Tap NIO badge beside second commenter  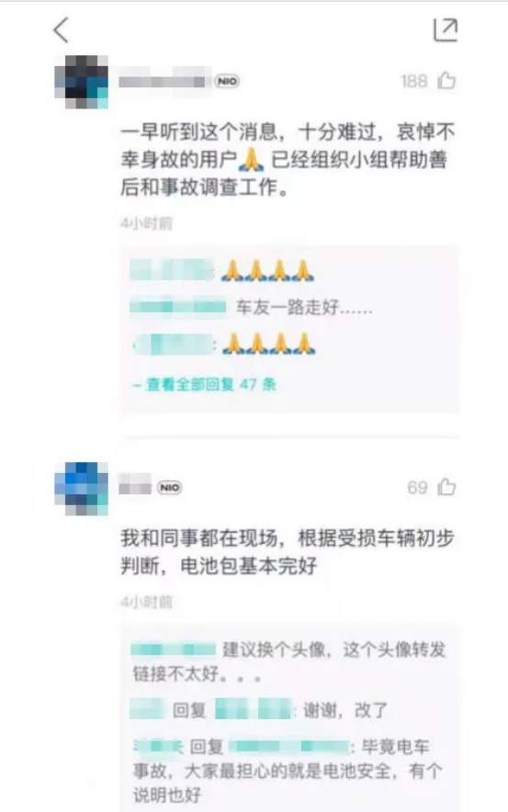(x=169, y=488)
